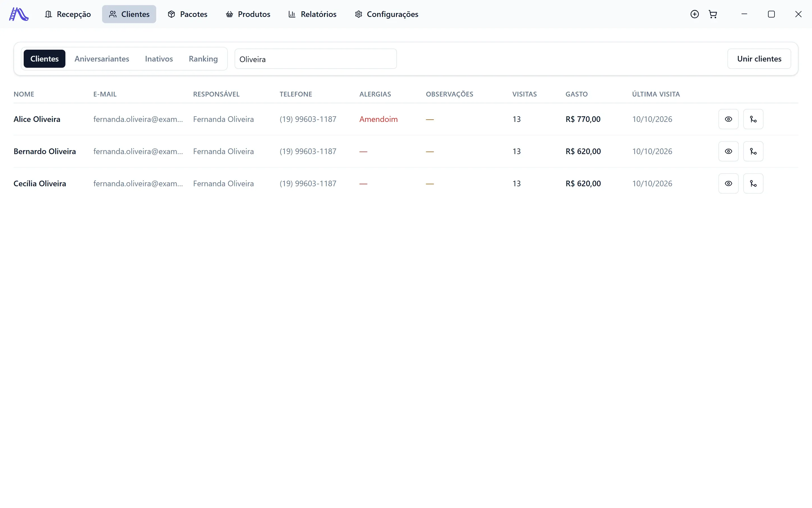Click the GASTO column header

pos(577,94)
